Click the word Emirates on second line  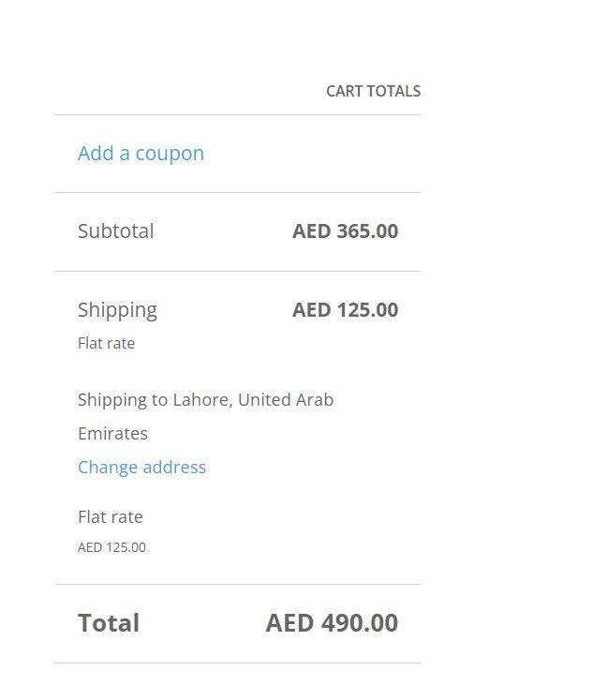[112, 433]
